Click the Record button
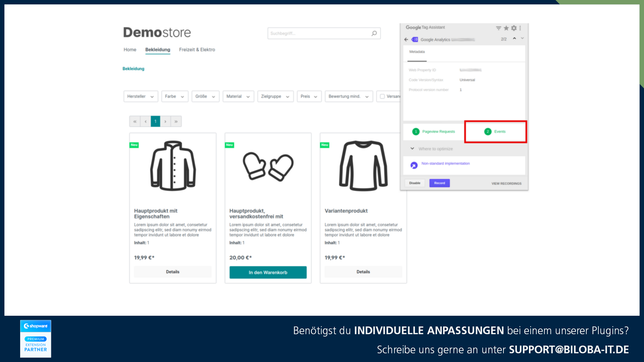The image size is (644, 362). pos(439,183)
